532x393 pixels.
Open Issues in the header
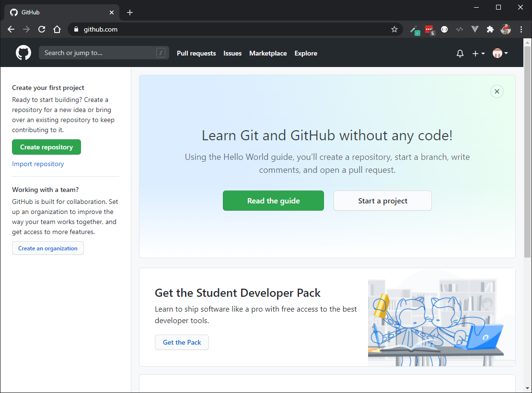click(232, 53)
